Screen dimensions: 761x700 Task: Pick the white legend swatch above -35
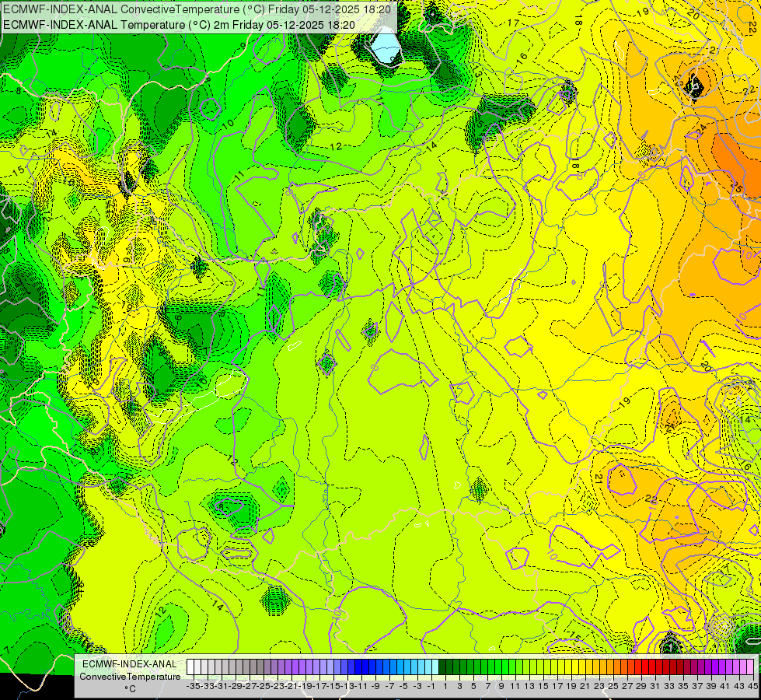190,667
